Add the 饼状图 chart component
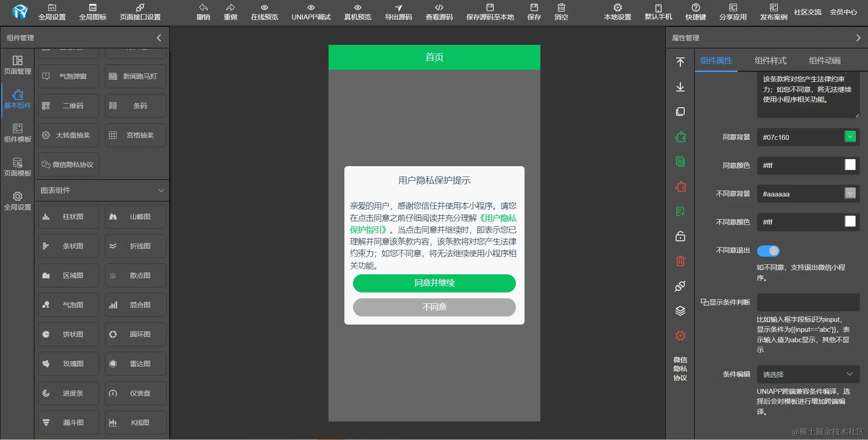This screenshot has height=440, width=868. (68, 335)
